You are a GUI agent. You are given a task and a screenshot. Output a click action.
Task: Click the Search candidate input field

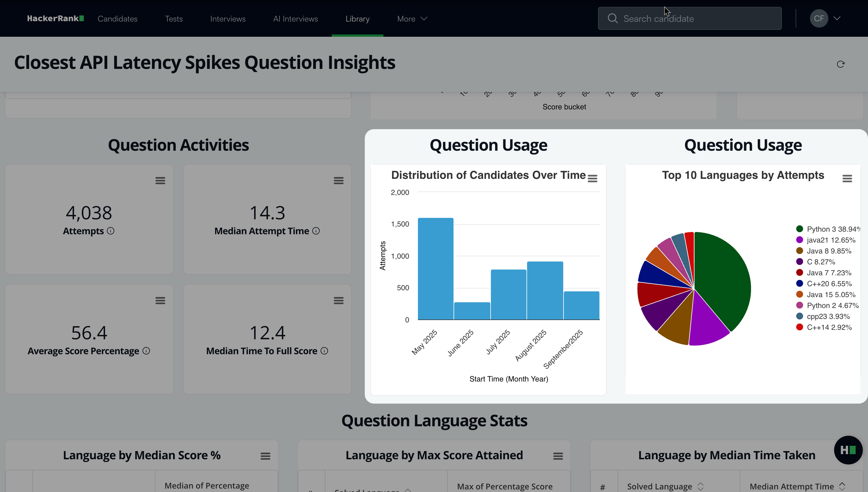tap(689, 19)
